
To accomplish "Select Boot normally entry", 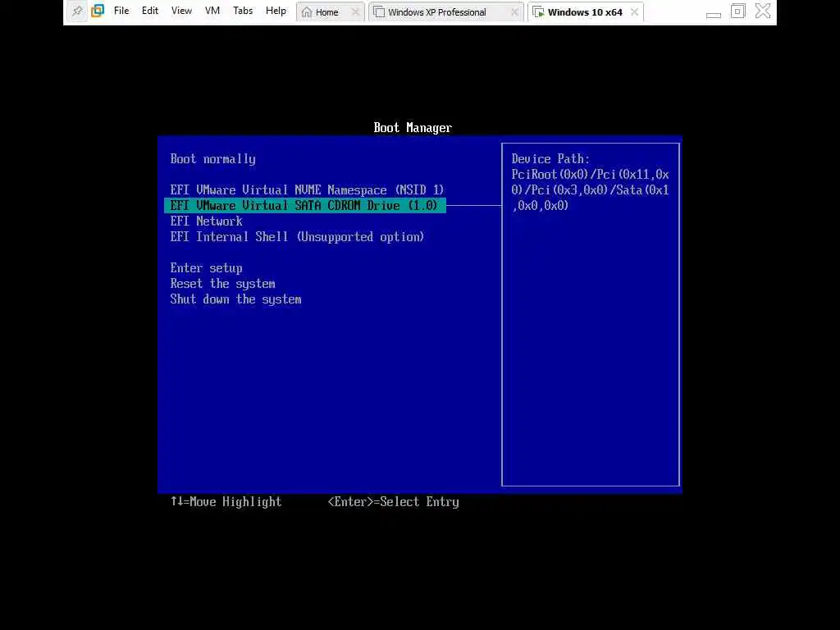I will (x=212, y=159).
